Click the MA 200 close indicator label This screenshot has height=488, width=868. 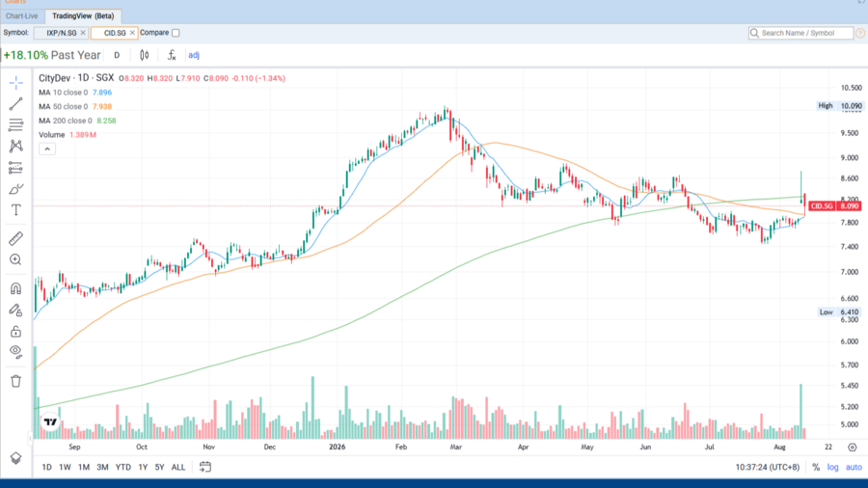pos(66,121)
